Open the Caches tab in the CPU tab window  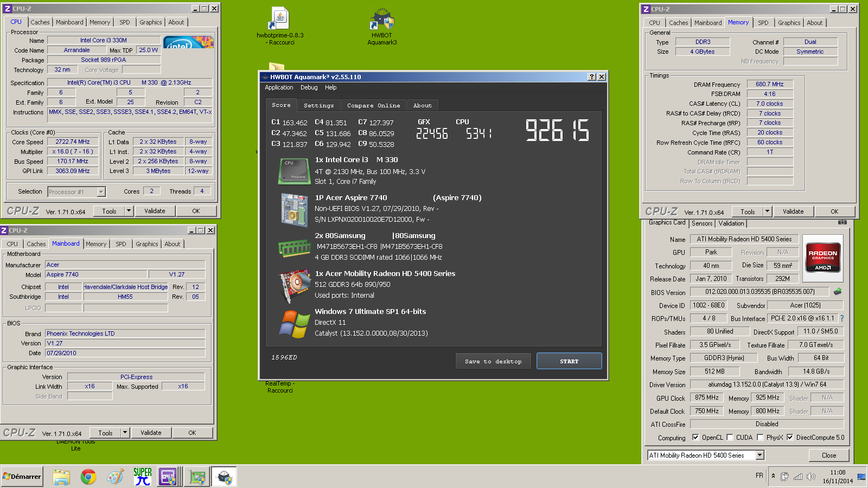[x=40, y=22]
